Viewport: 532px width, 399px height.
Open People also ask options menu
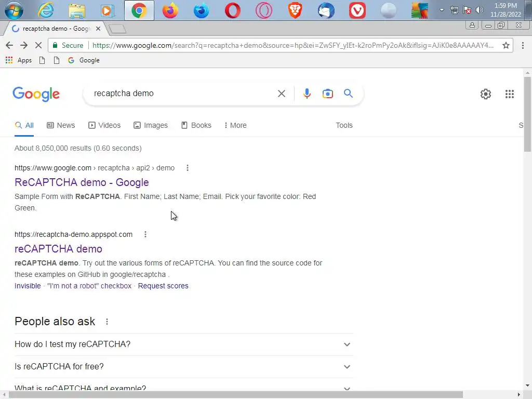pos(107,322)
